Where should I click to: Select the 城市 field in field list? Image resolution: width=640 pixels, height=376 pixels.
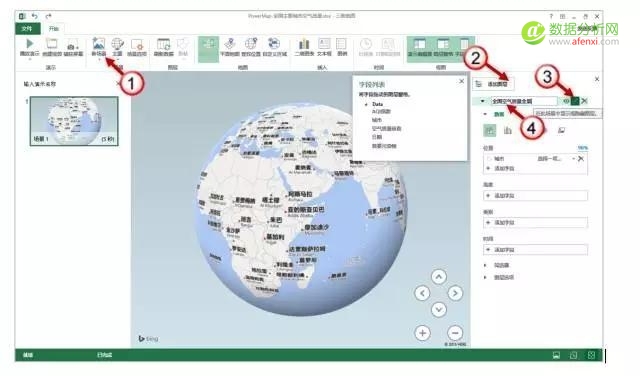[x=377, y=120]
